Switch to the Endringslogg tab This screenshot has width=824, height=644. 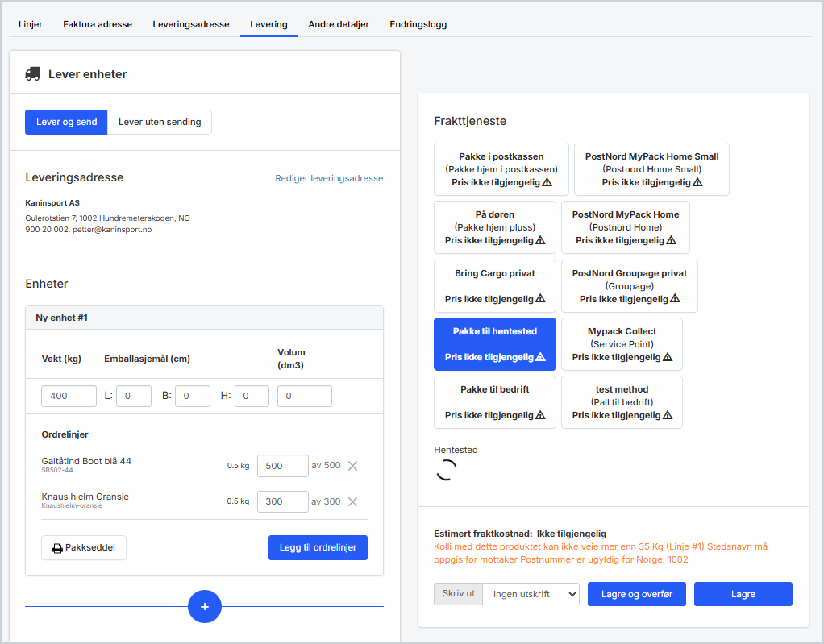[x=418, y=24]
